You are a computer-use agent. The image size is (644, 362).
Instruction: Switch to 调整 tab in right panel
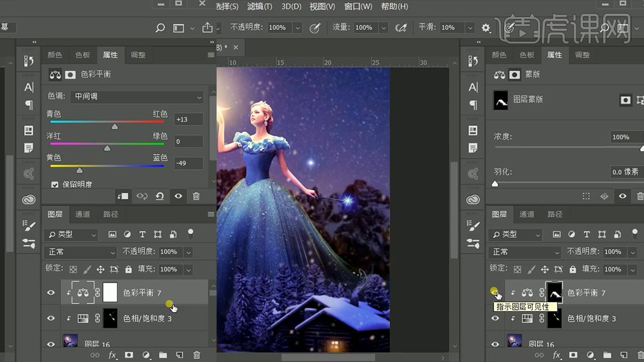click(582, 55)
